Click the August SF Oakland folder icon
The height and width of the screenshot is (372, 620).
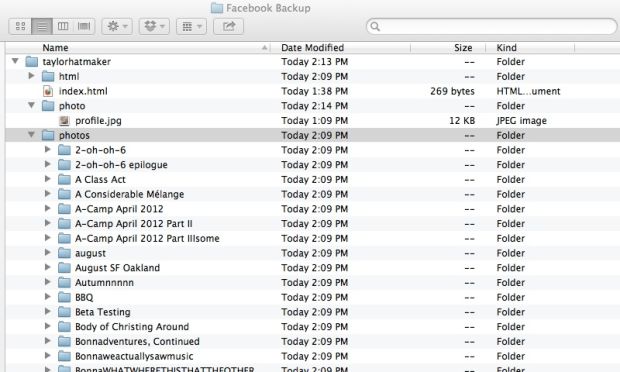[x=64, y=268]
